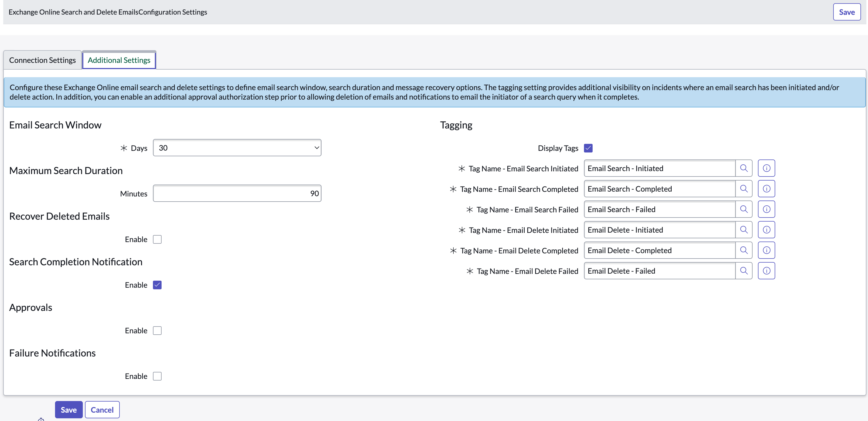This screenshot has height=421, width=868.
Task: Edit the Email Delete Completed tag name field
Action: click(659, 250)
